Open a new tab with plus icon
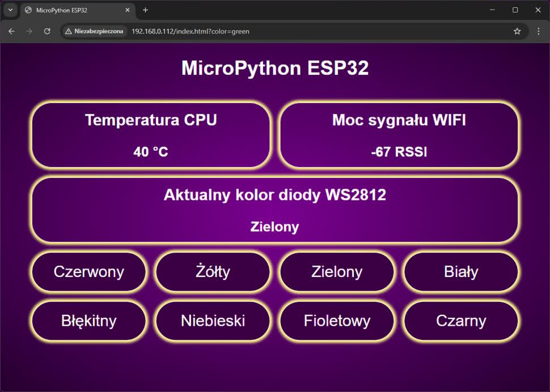Image resolution: width=550 pixels, height=392 pixels. point(145,10)
